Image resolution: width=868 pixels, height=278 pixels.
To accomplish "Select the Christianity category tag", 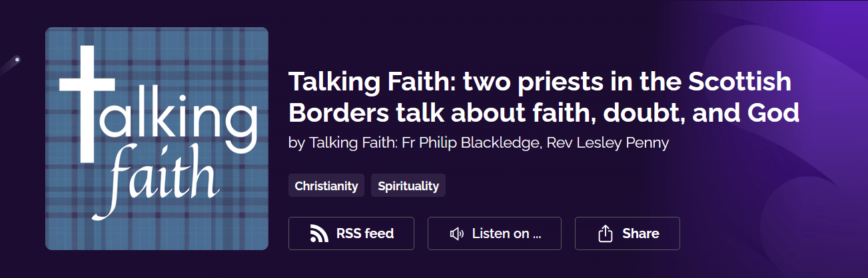I will point(326,186).
